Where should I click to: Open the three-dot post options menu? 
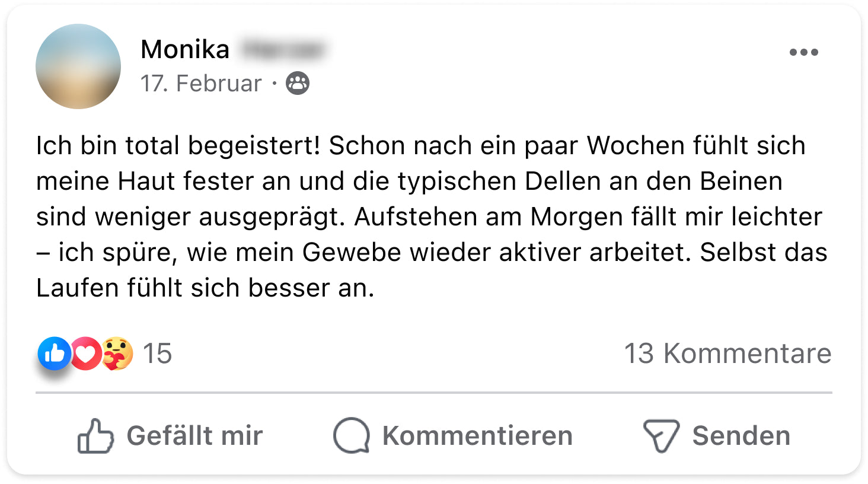[803, 52]
